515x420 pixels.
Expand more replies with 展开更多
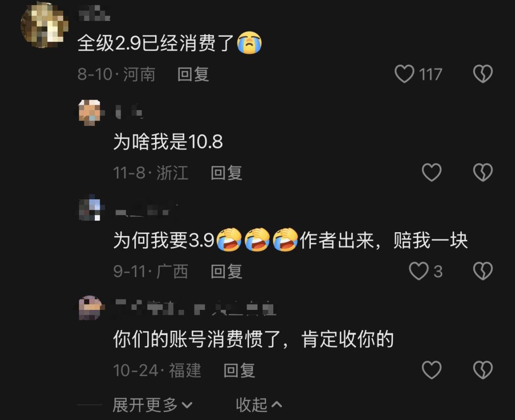click(x=153, y=405)
